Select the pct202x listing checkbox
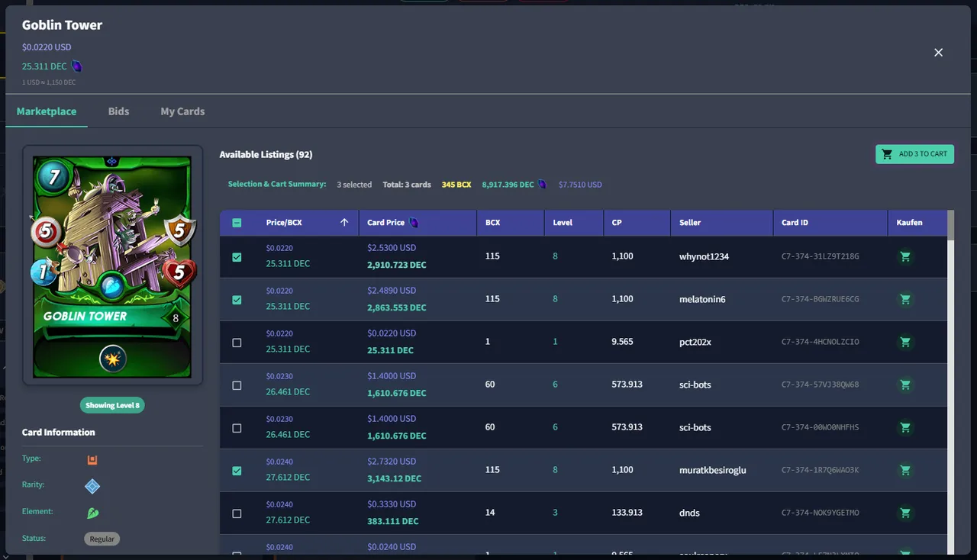977x560 pixels. (x=237, y=343)
